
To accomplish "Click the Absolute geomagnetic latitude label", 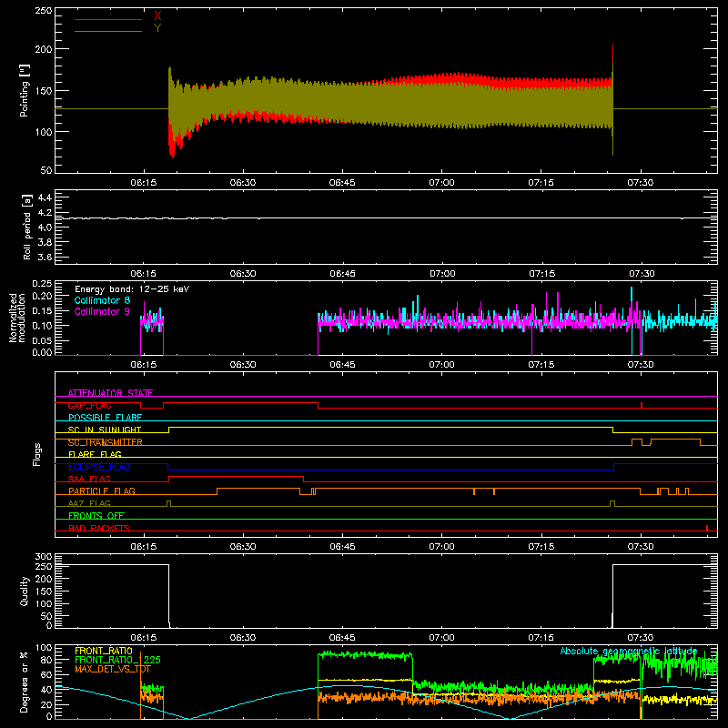I will (629, 651).
